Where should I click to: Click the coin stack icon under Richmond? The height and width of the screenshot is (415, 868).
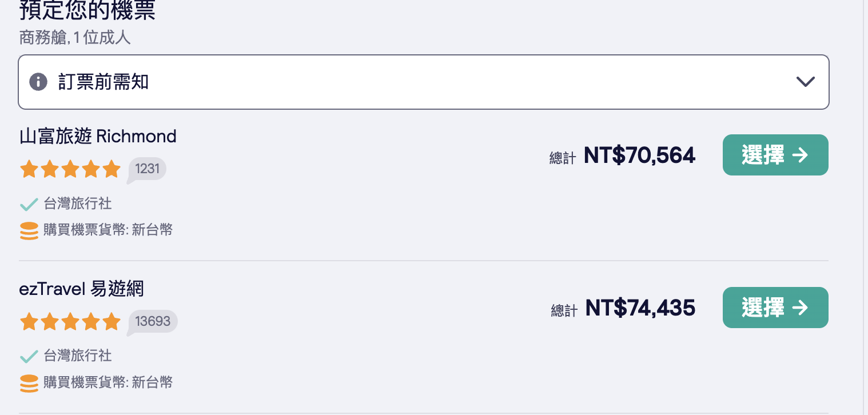coord(29,231)
